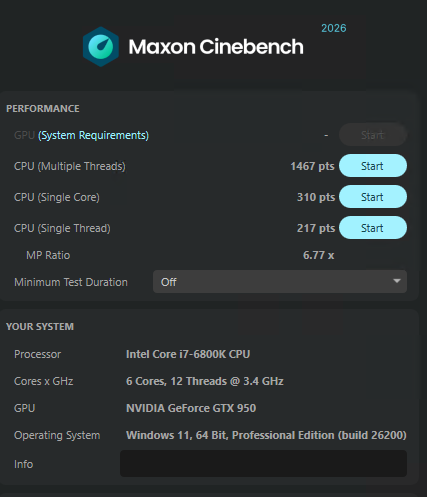Select the 310 pts single core score

point(316,197)
